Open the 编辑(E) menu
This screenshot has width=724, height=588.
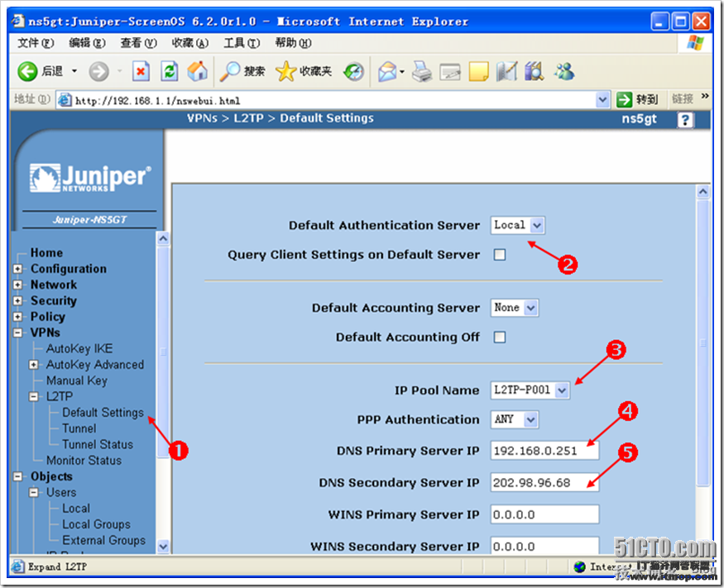point(87,43)
